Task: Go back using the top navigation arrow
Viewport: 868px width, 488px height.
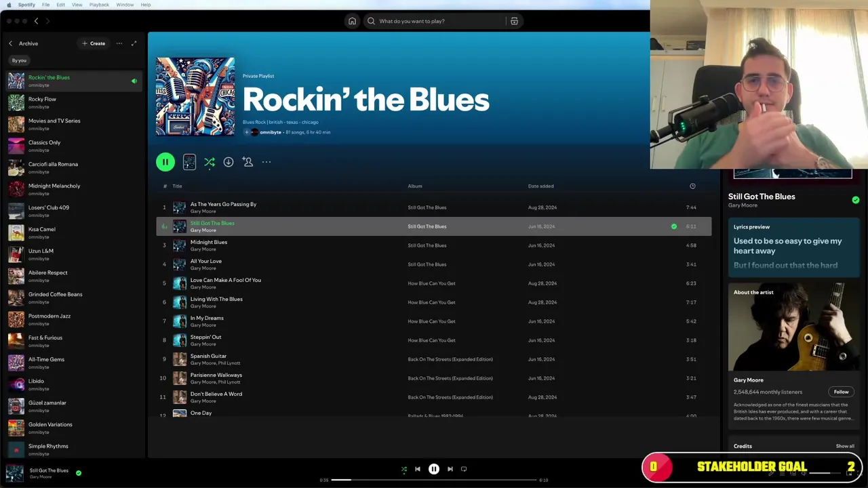Action: 36,21
